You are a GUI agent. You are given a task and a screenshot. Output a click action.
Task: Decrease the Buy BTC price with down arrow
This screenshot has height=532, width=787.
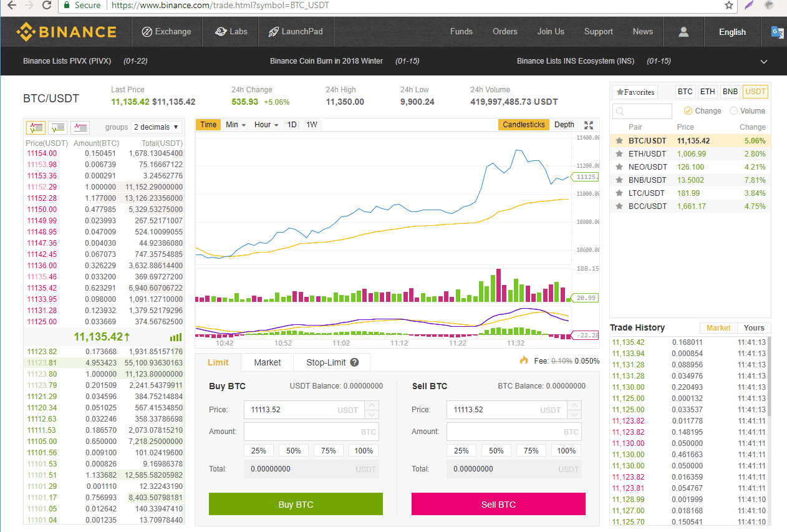(372, 415)
